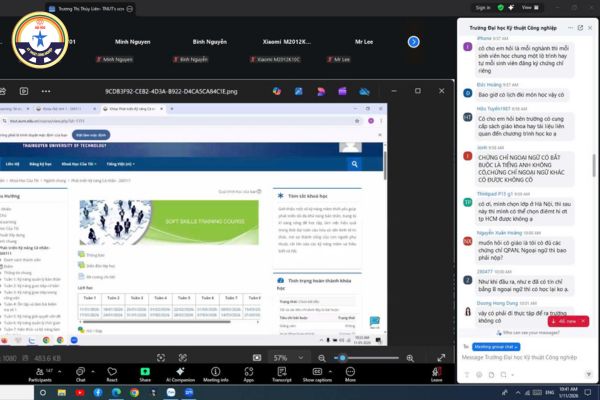Open the Apps panel
Image resolution: width=600 pixels, height=400 pixels.
(248, 372)
